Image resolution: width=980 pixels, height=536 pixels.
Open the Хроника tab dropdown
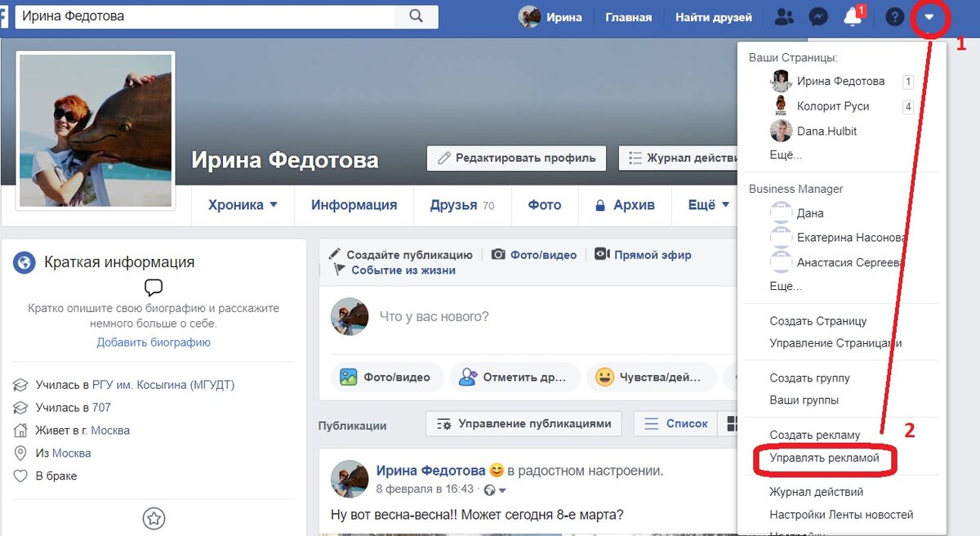[243, 205]
